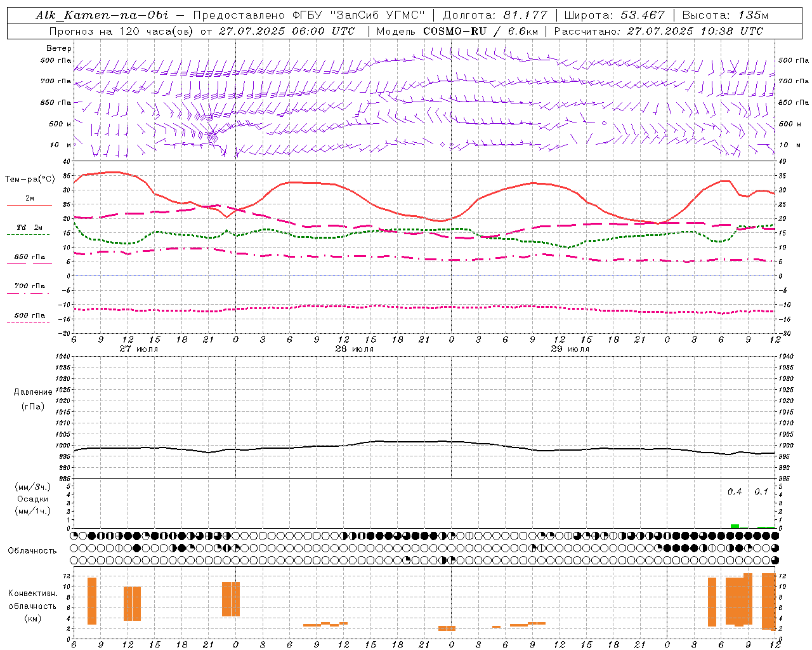The image size is (812, 650).
Task: Click the latitude value Широта: 53.467
Action: click(615, 15)
